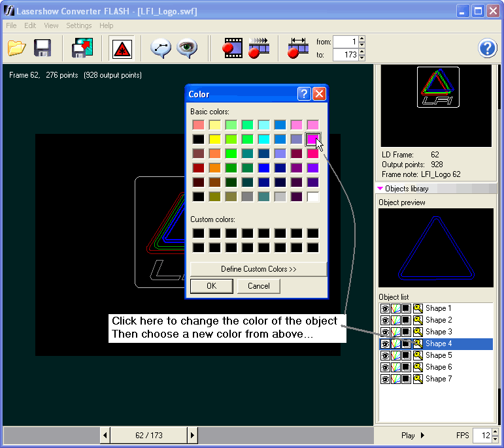Select the pure blue basic color swatch
The height and width of the screenshot is (448, 504).
click(263, 168)
